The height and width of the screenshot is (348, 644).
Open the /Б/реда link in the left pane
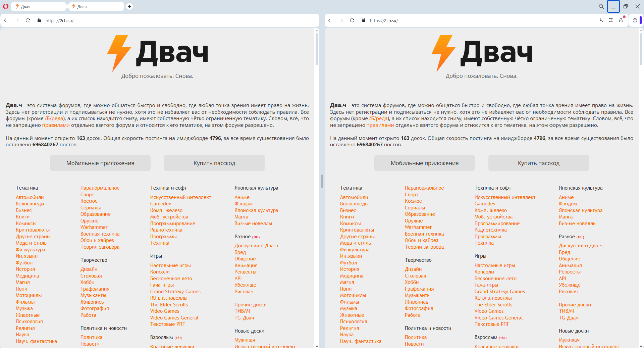[54, 118]
